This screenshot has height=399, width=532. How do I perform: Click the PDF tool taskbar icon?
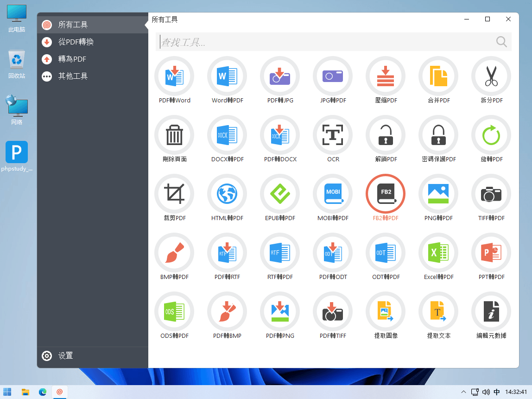coord(60,392)
